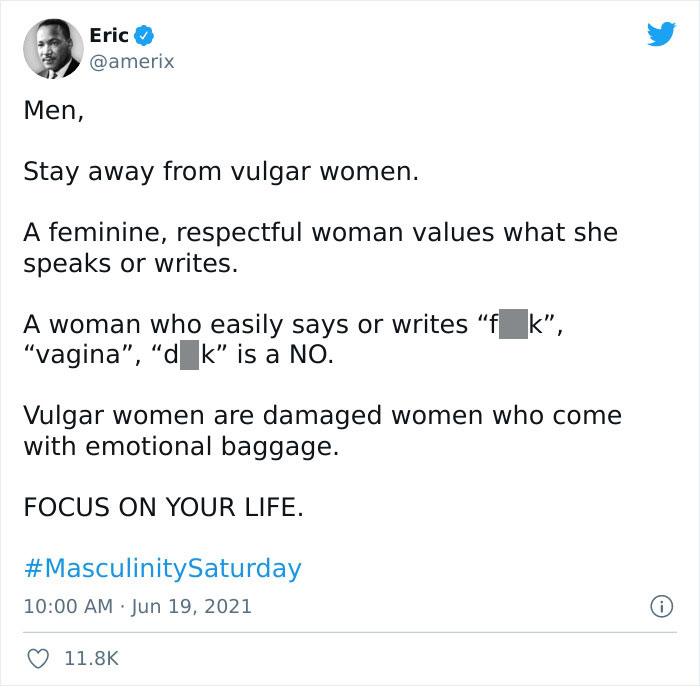Click the phrase "with emotional baggage."

click(x=181, y=447)
